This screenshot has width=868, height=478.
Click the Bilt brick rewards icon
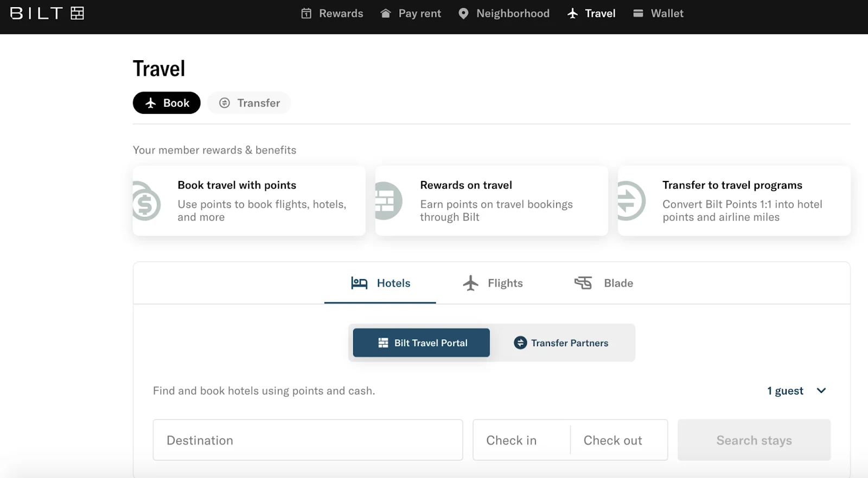click(x=388, y=201)
